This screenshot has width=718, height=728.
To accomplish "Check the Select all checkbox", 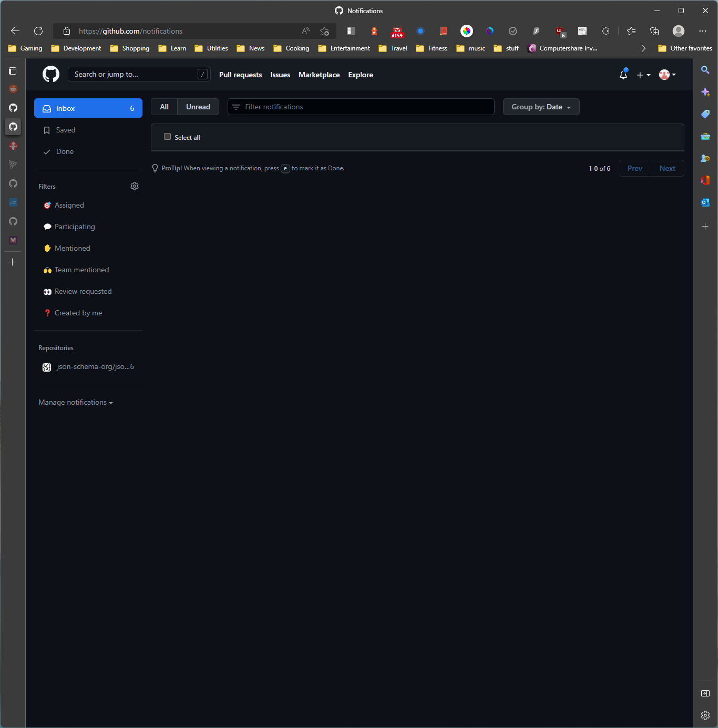I will click(167, 136).
